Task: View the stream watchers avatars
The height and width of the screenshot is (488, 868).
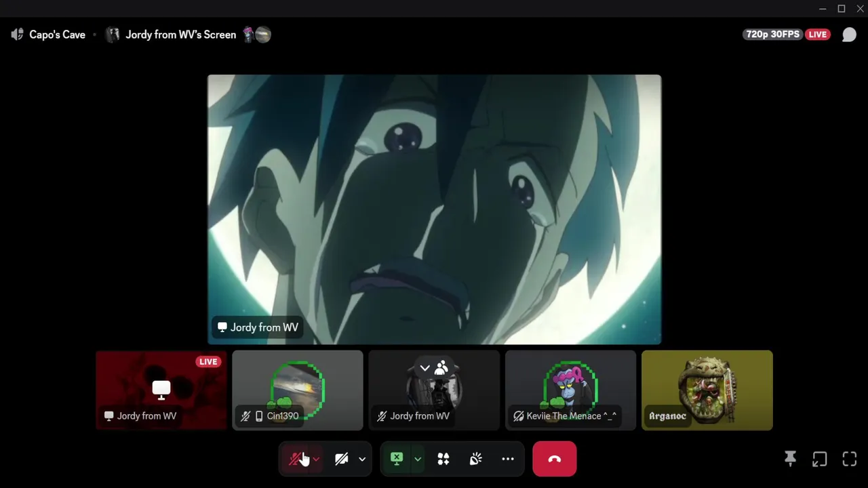Action: click(257, 35)
